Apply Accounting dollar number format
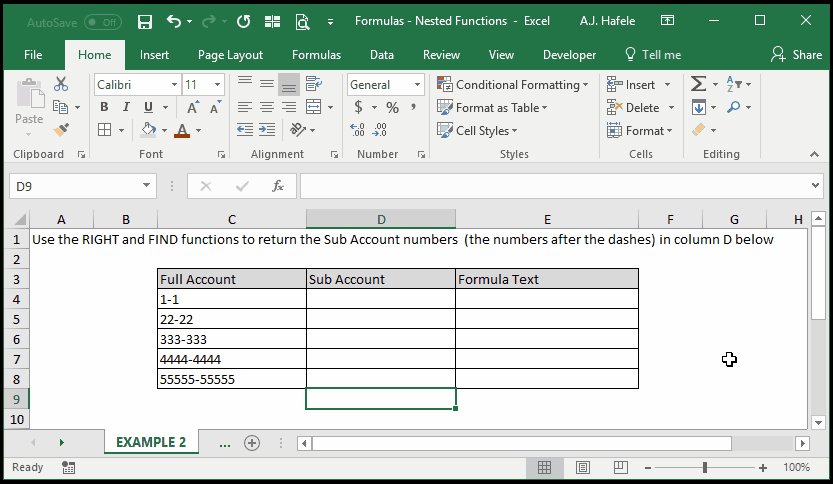This screenshot has height=484, width=833. click(359, 107)
